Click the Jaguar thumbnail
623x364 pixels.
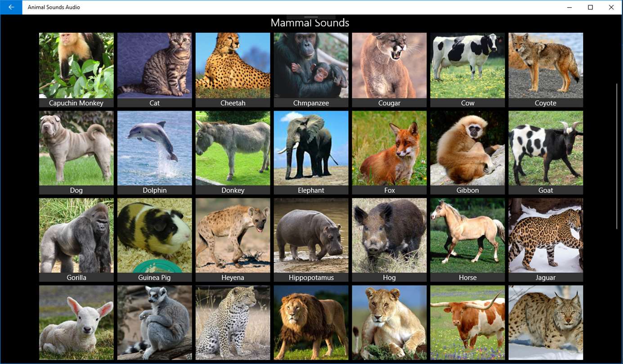[546, 240]
